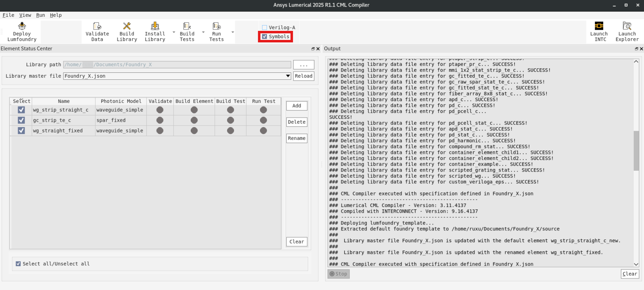The image size is (644, 290).
Task: Click the Run Tests icon
Action: (216, 26)
